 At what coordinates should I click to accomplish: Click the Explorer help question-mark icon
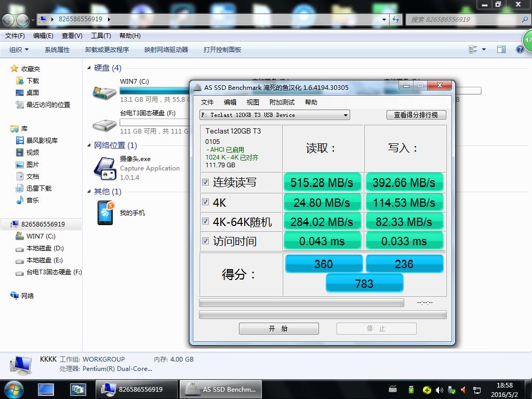pyautogui.click(x=520, y=49)
